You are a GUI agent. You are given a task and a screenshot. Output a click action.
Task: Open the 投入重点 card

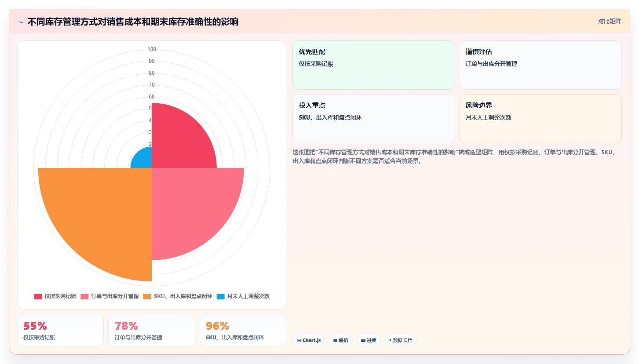coord(373,119)
